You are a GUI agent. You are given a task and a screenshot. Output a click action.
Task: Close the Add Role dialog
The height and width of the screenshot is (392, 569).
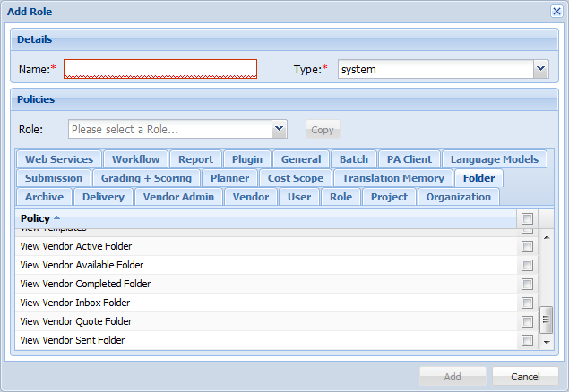click(556, 11)
